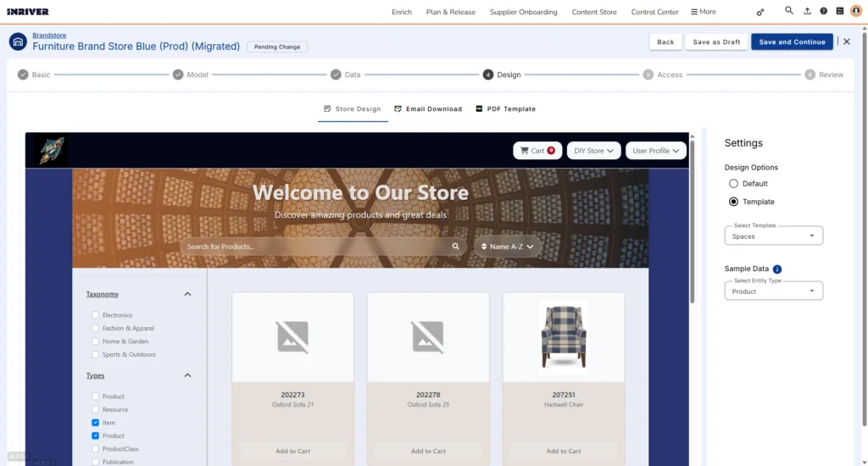Click the Sample Data info icon

pos(777,269)
